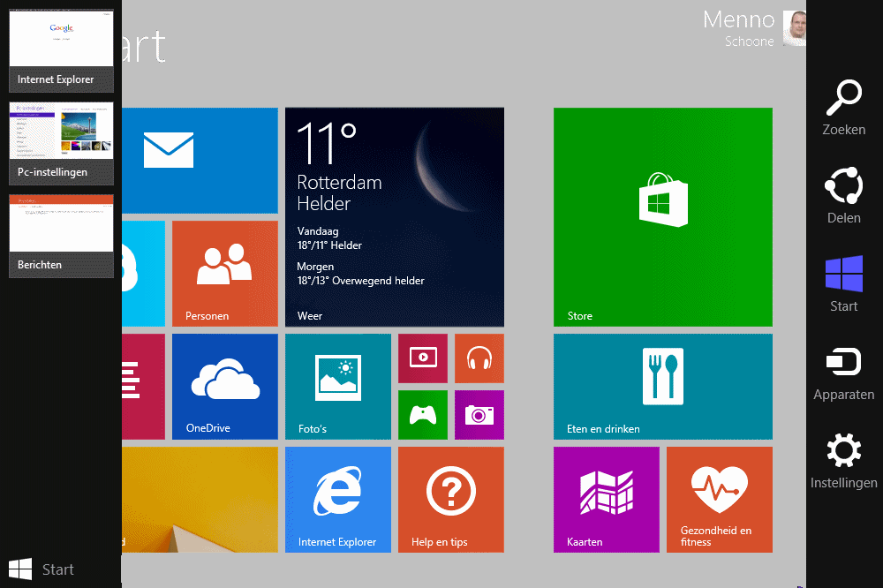The width and height of the screenshot is (883, 588).
Task: Open the Weer weather tile
Action: click(394, 217)
